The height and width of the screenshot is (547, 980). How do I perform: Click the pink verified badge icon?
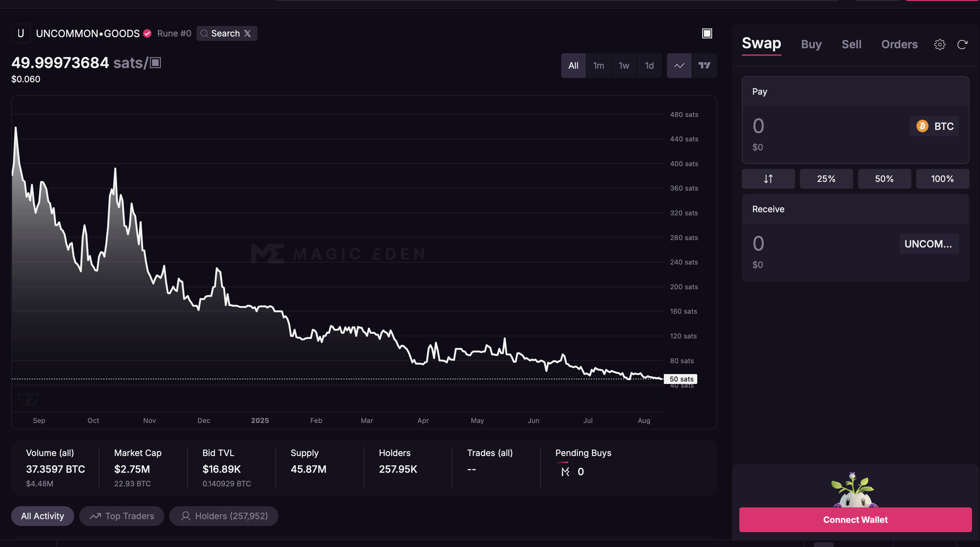pyautogui.click(x=147, y=33)
